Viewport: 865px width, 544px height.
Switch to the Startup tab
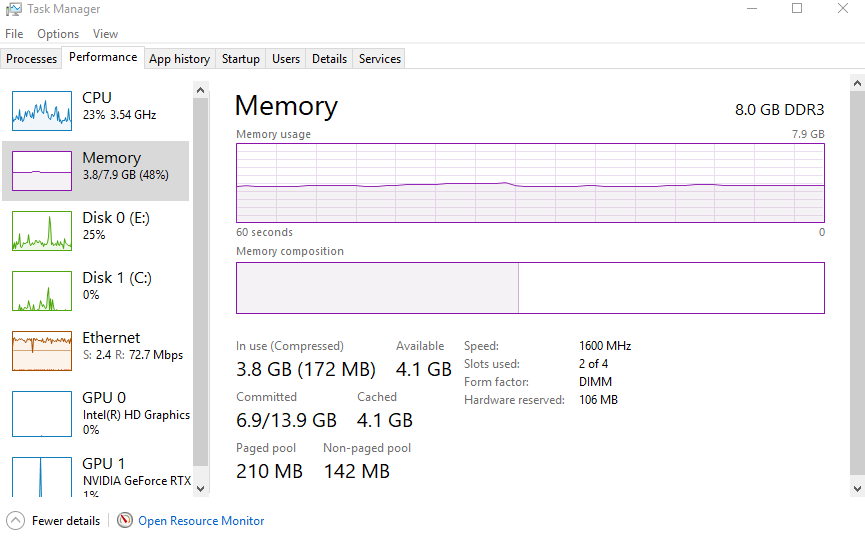(x=241, y=59)
